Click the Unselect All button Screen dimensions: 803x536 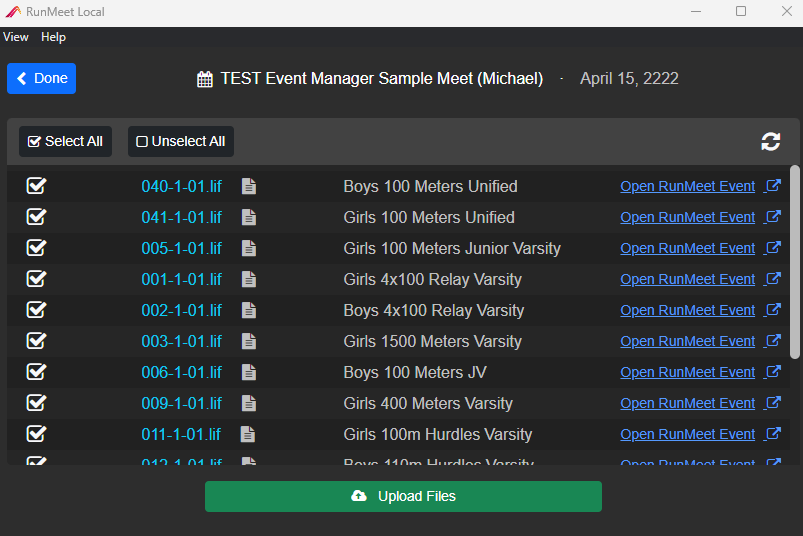click(181, 141)
